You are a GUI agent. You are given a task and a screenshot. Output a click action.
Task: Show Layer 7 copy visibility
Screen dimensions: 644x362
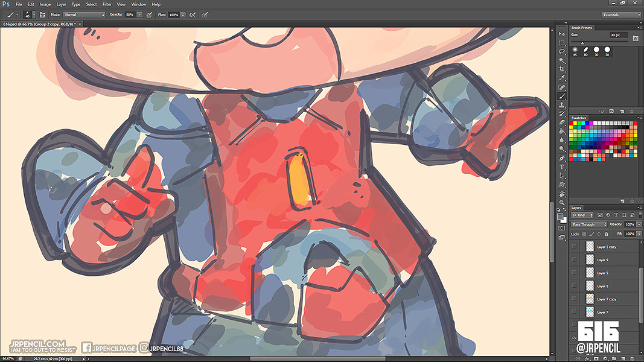click(x=574, y=299)
